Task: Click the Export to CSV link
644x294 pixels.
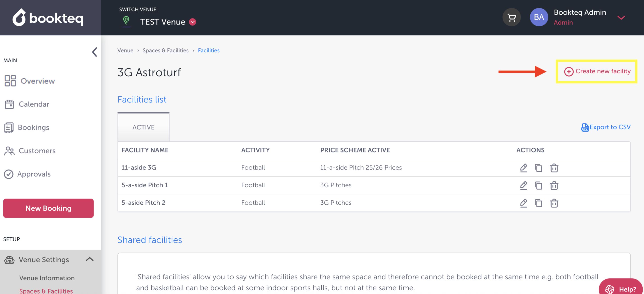Action: pos(605,127)
